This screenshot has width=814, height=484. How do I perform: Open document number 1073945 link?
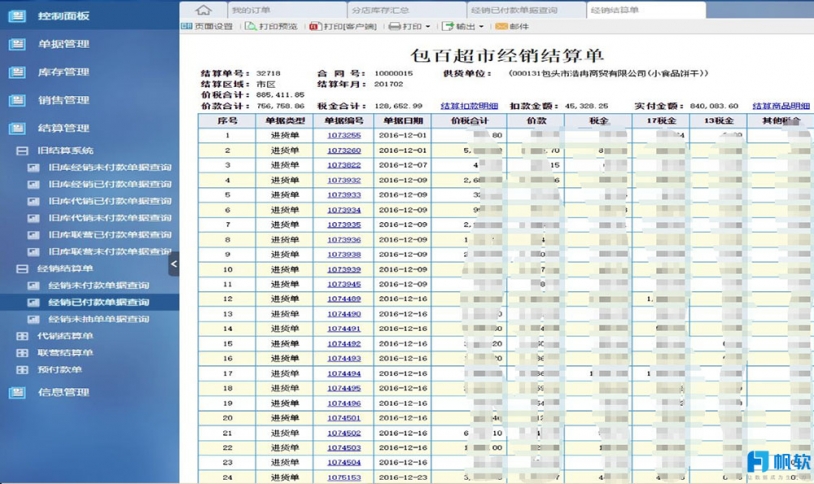click(344, 284)
